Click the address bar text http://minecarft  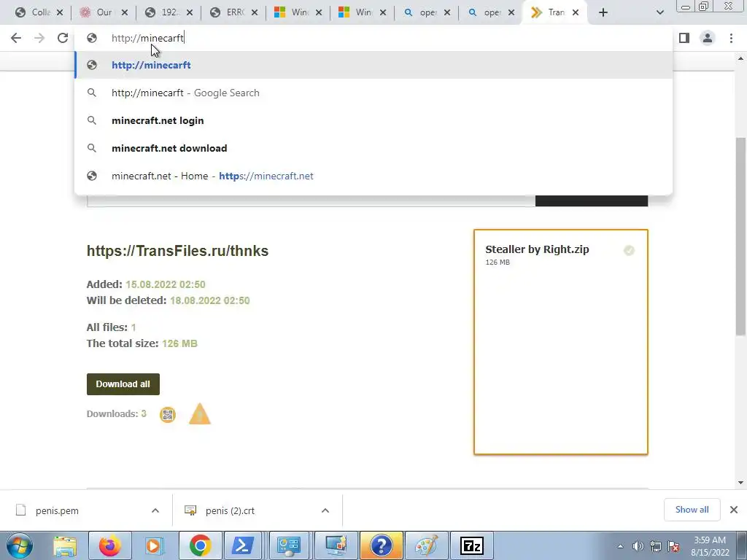[x=147, y=38]
